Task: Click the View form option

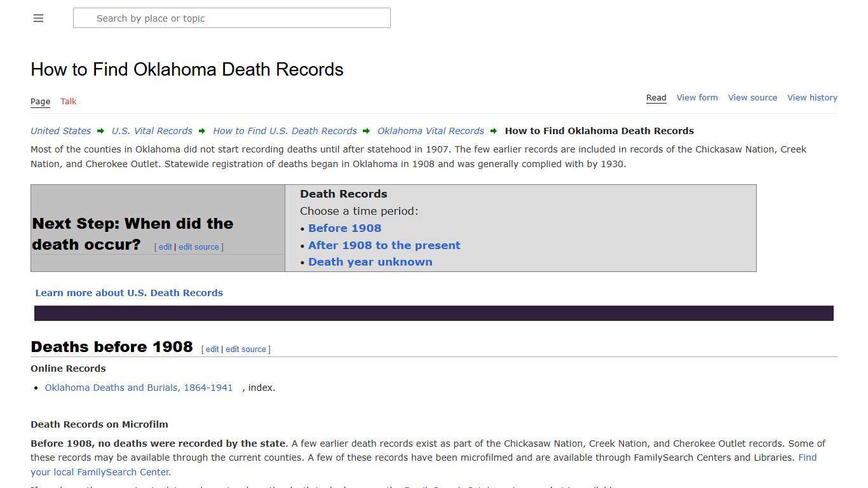Action: click(697, 97)
